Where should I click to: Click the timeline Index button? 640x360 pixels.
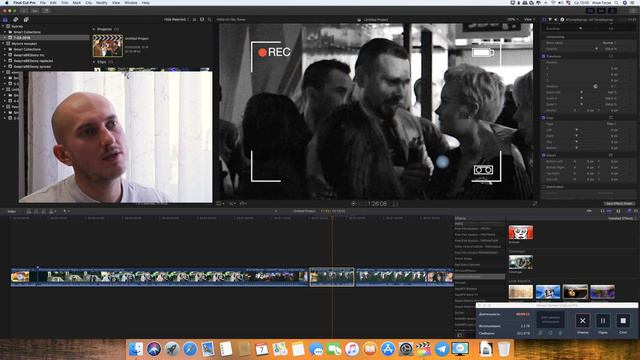11,211
